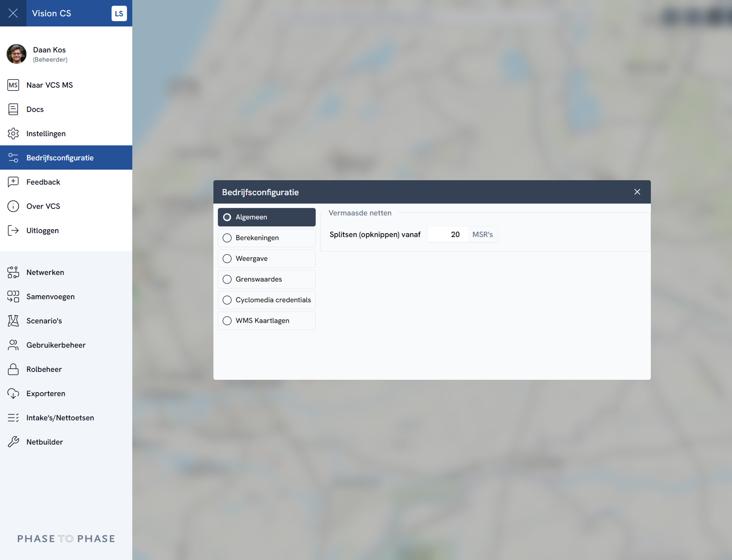Viewport: 732px width, 560px height.
Task: Go to Naar VCS MS
Action: 49,85
